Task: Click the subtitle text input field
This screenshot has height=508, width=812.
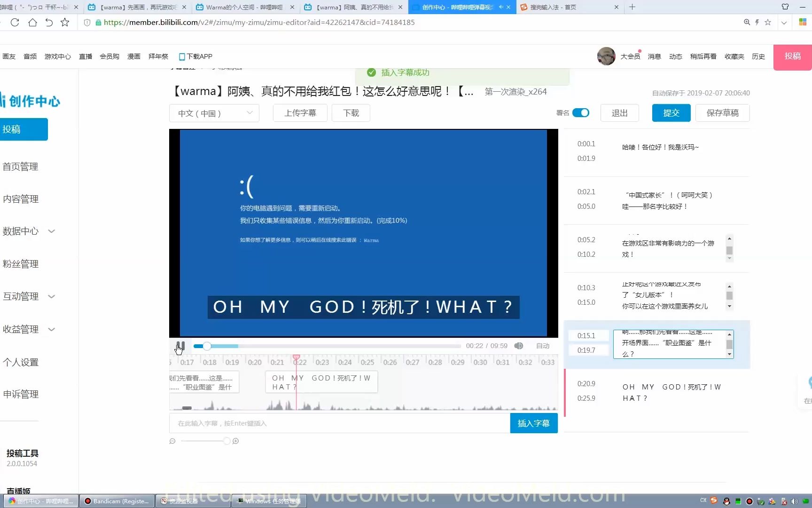Action: [x=340, y=423]
